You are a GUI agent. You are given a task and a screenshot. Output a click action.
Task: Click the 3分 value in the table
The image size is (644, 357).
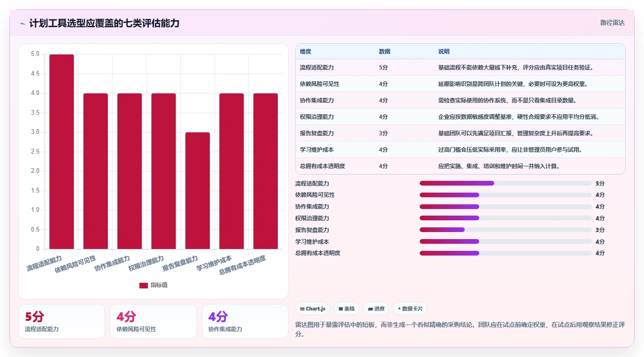coord(383,133)
